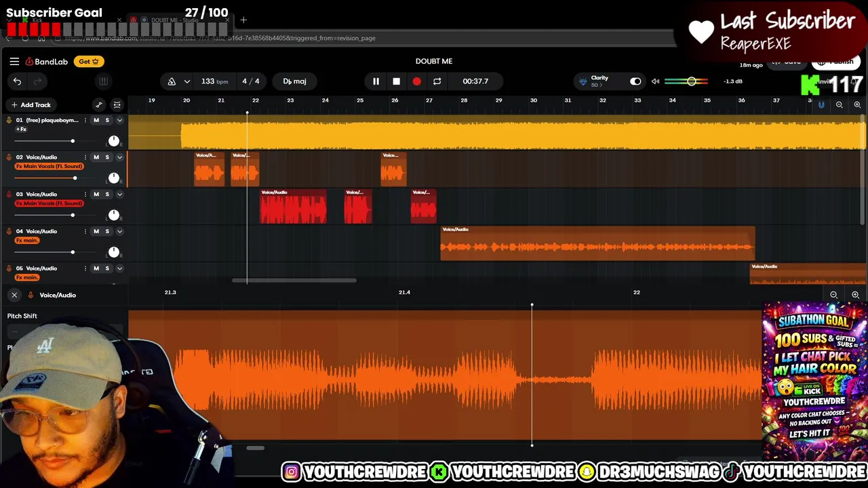Open the automation tool icon
The width and height of the screenshot is (868, 488).
[x=99, y=104]
